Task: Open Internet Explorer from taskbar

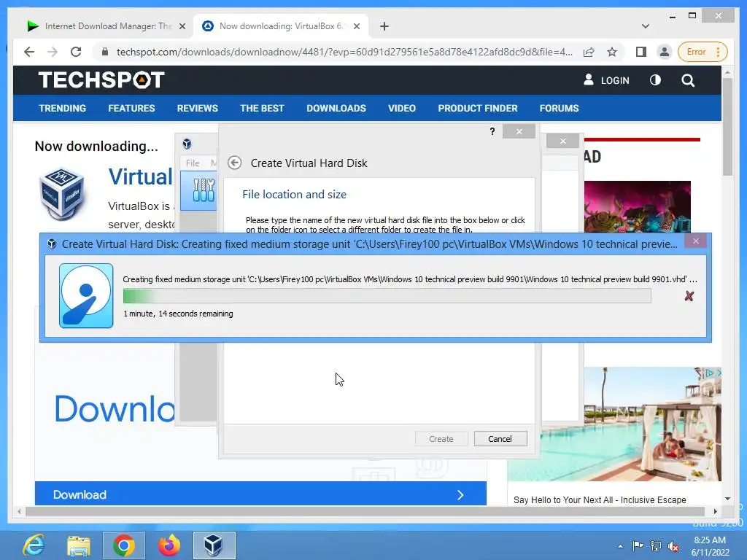Action: pos(34,545)
